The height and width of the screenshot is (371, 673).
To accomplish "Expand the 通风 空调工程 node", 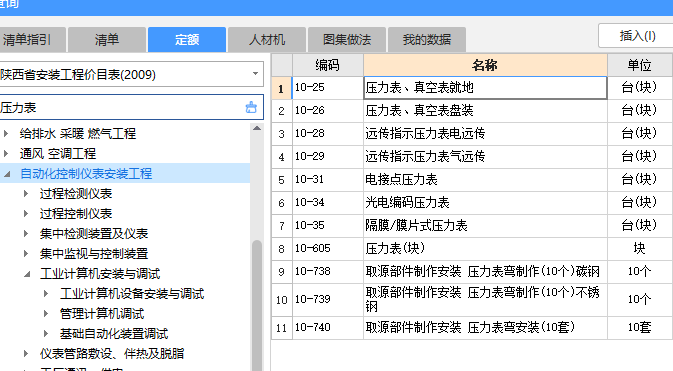I will pos(6,153).
